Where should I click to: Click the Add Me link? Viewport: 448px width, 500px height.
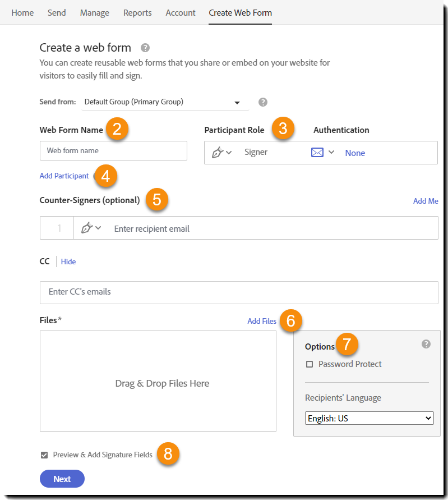coord(426,201)
